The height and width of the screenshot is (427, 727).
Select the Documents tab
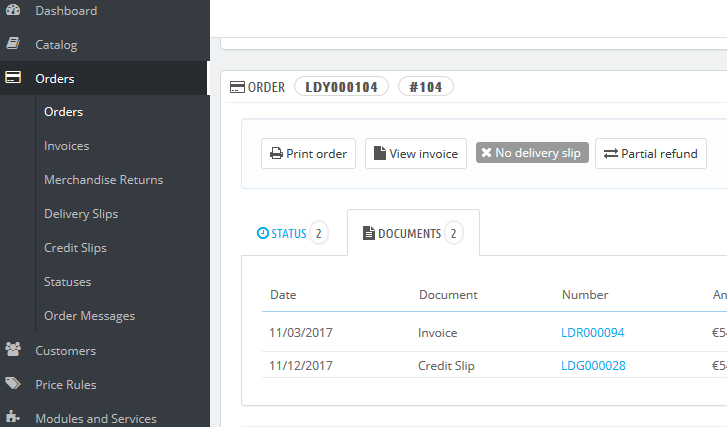pos(412,234)
